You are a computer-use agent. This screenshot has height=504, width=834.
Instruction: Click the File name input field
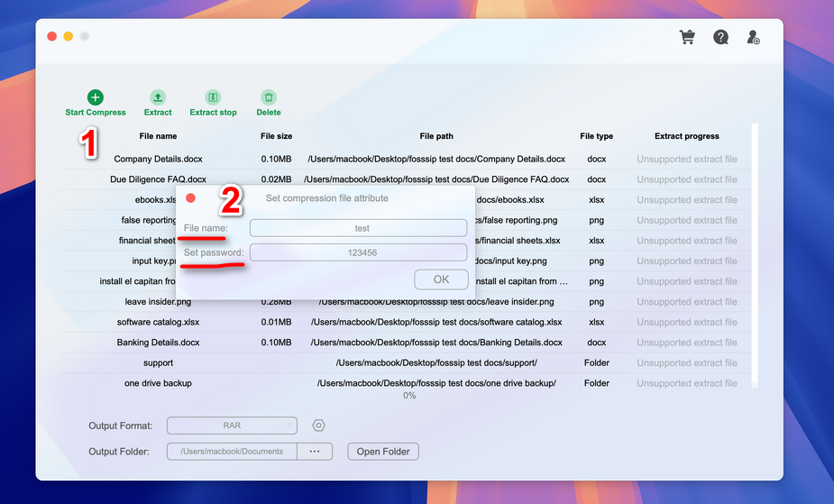click(358, 228)
